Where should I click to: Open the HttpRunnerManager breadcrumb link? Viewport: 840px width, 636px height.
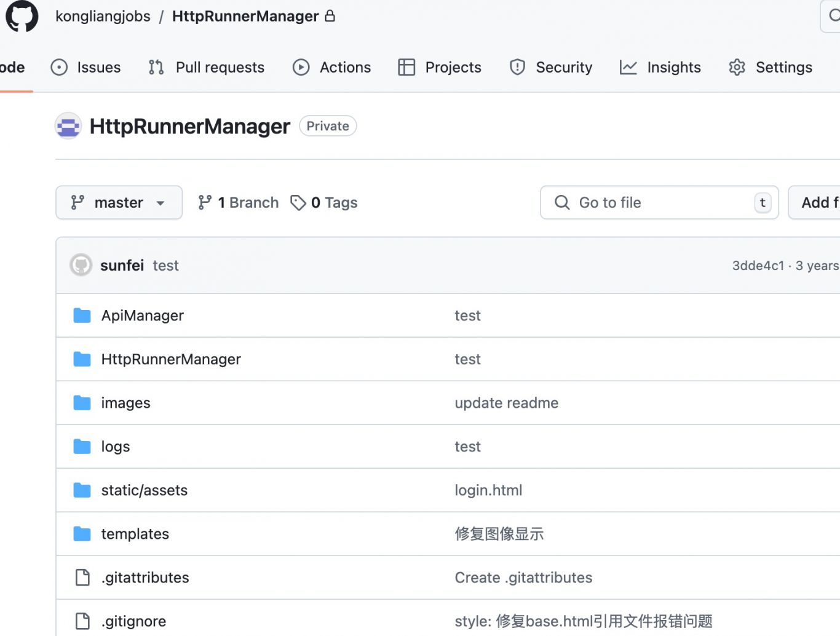pyautogui.click(x=245, y=16)
